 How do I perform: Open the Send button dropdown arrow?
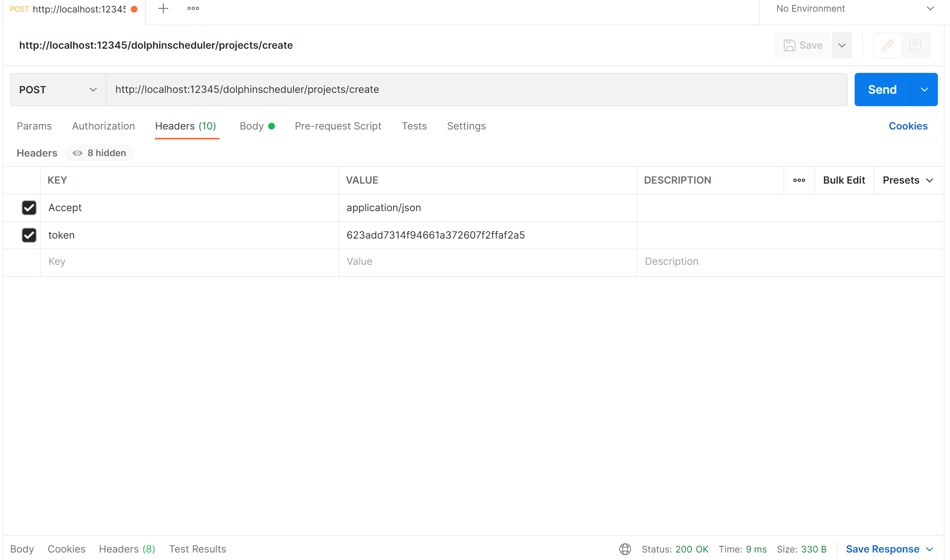(925, 89)
